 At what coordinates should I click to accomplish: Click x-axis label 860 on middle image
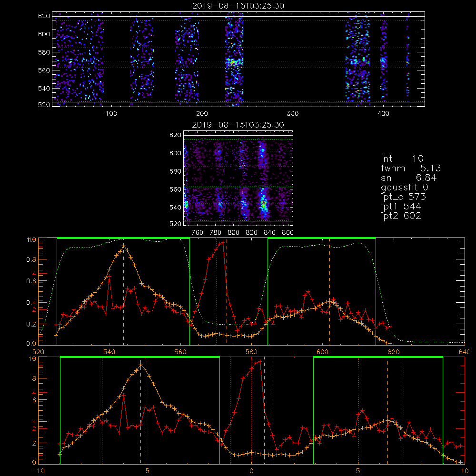288,233
